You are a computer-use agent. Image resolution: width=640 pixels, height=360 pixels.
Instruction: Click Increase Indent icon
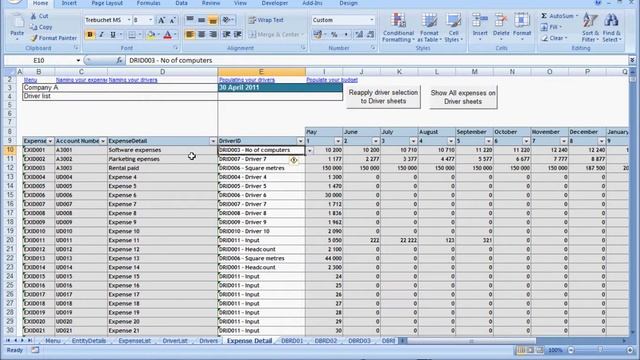point(238,35)
